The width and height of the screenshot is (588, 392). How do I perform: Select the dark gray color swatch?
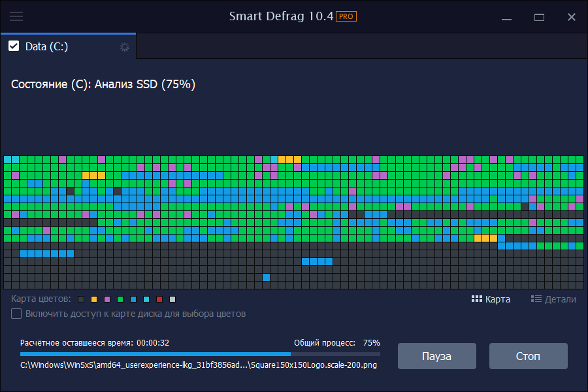tap(81, 299)
